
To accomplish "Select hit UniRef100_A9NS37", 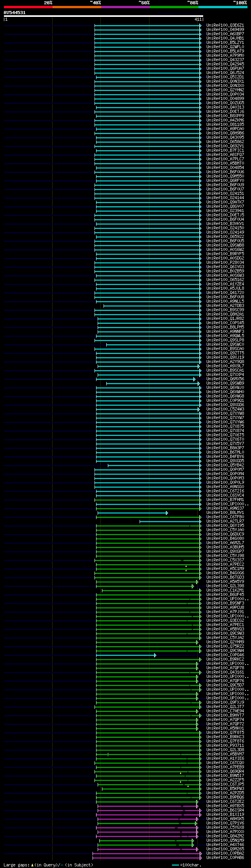I will [225, 508].
